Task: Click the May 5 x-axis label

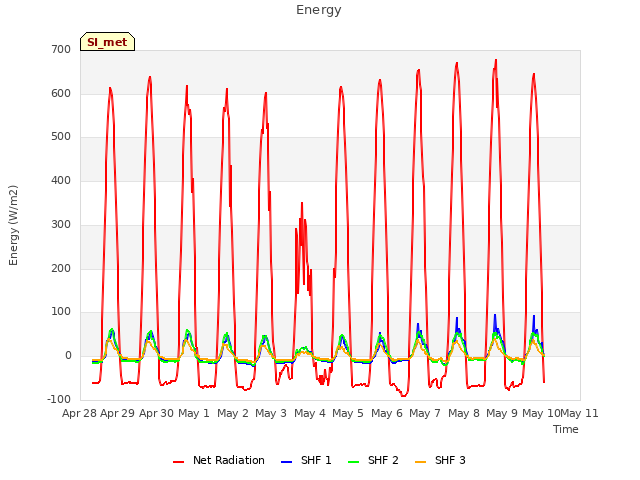Action: pyautogui.click(x=348, y=413)
